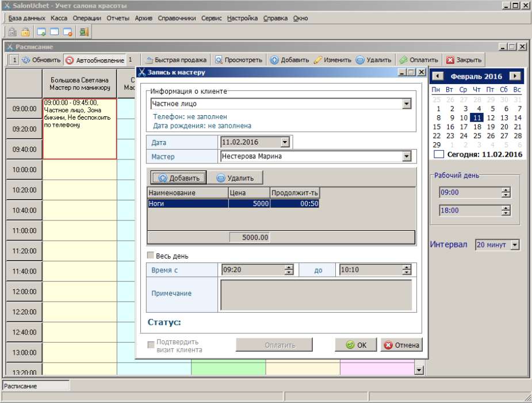Click the exit door icon in toolbar

84,32
